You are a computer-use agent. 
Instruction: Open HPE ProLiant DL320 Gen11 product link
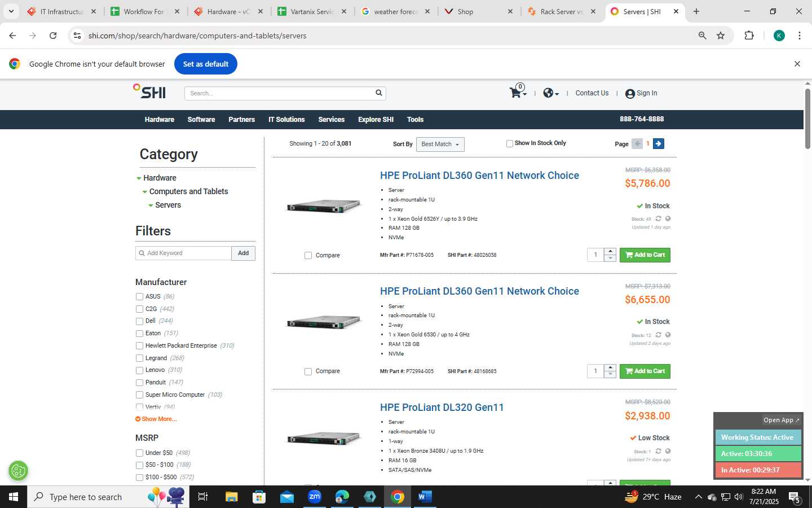pyautogui.click(x=442, y=408)
